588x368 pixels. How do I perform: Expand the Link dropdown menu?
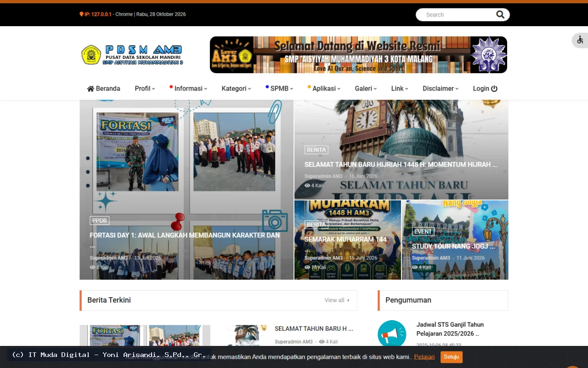[400, 88]
